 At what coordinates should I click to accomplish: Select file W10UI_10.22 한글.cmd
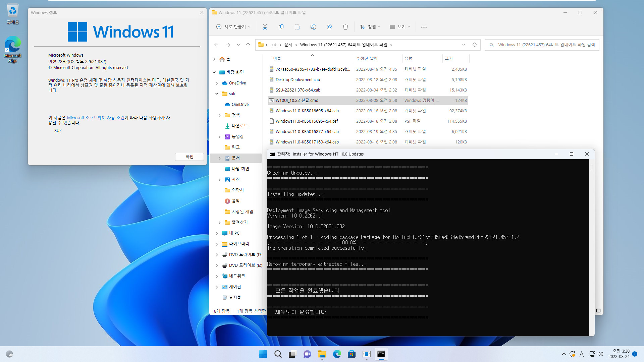click(368, 100)
